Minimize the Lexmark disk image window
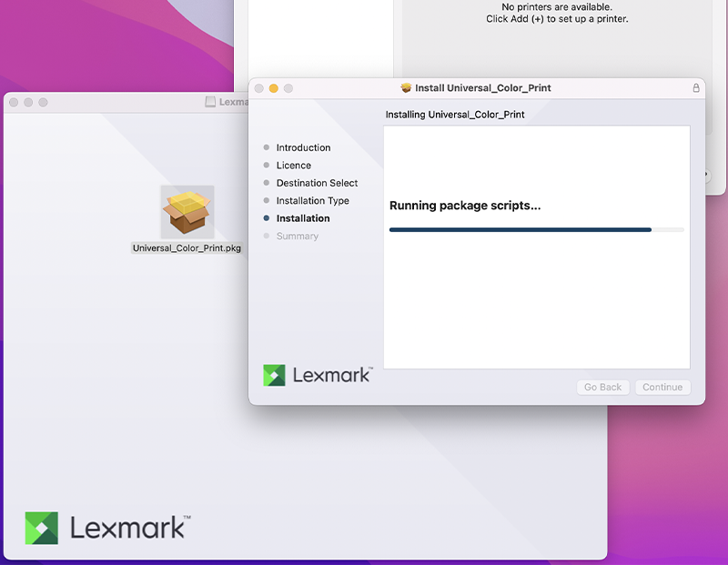This screenshot has height=565, width=728. 28,102
